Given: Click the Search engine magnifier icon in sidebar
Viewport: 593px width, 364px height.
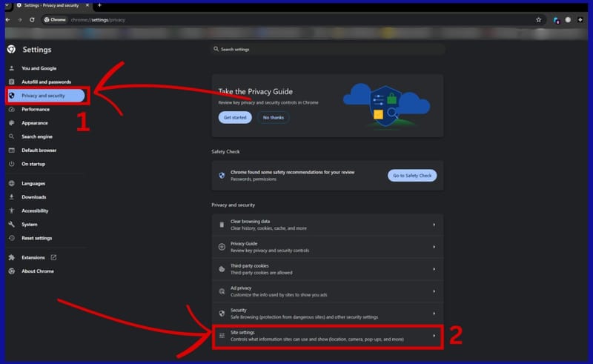Looking at the screenshot, I should point(12,136).
